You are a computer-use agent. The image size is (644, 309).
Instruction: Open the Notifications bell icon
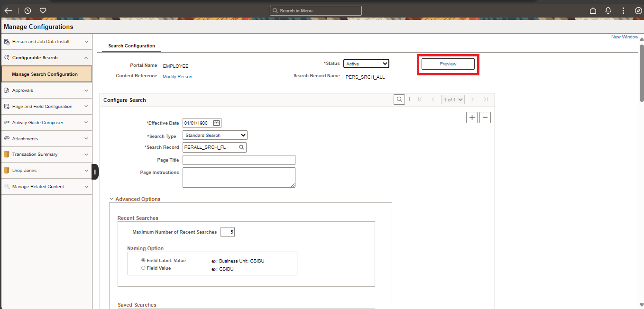[607, 10]
